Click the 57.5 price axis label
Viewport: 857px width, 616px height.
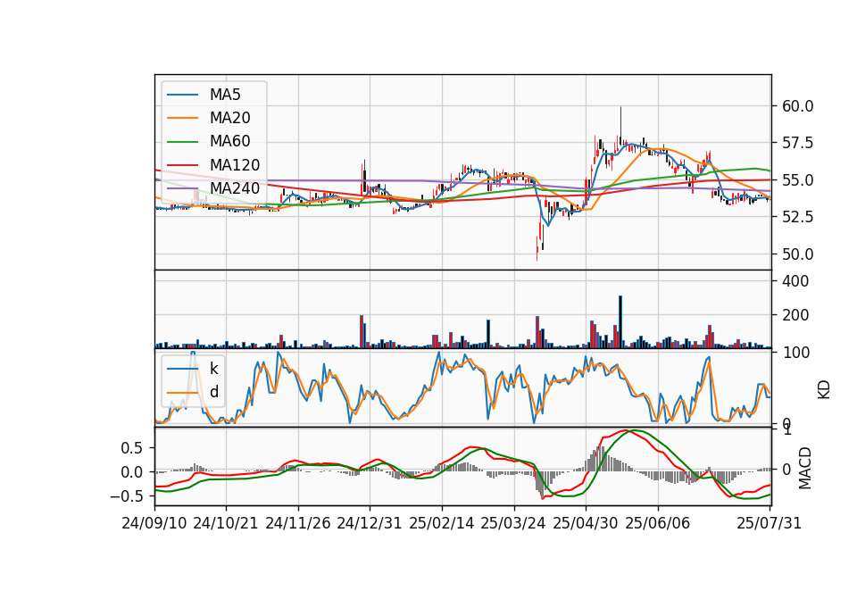click(797, 143)
